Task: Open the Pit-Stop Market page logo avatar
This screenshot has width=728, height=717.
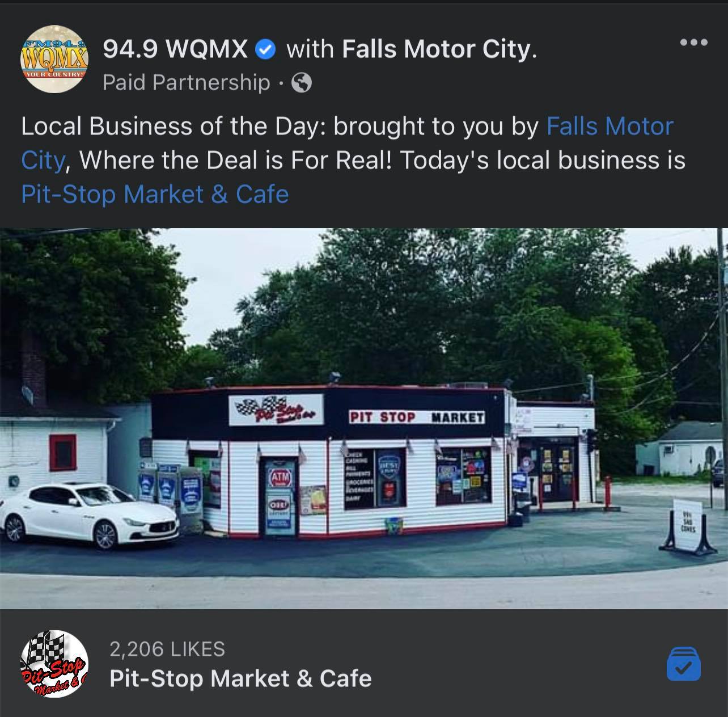Action: pos(54,664)
